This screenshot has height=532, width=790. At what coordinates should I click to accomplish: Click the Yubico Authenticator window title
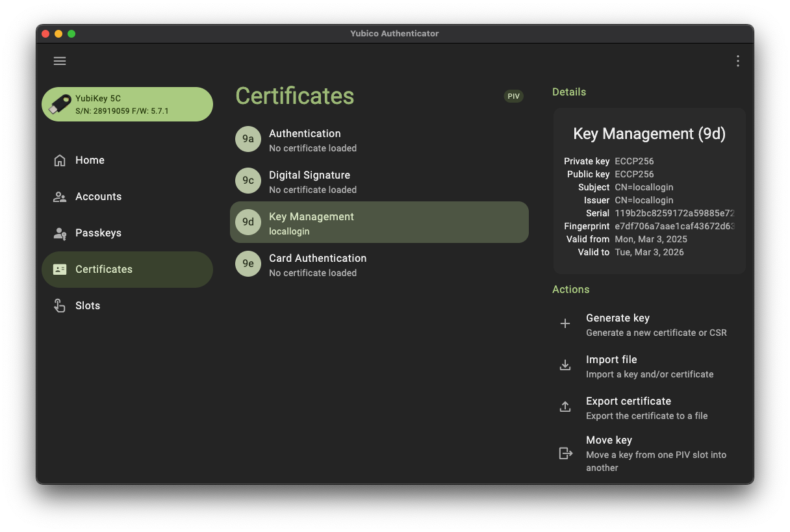coord(394,34)
